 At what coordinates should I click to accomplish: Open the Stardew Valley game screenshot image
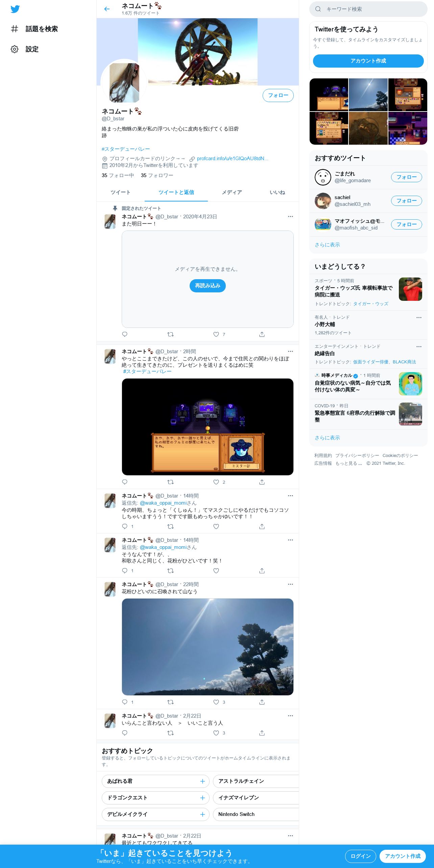pyautogui.click(x=208, y=427)
